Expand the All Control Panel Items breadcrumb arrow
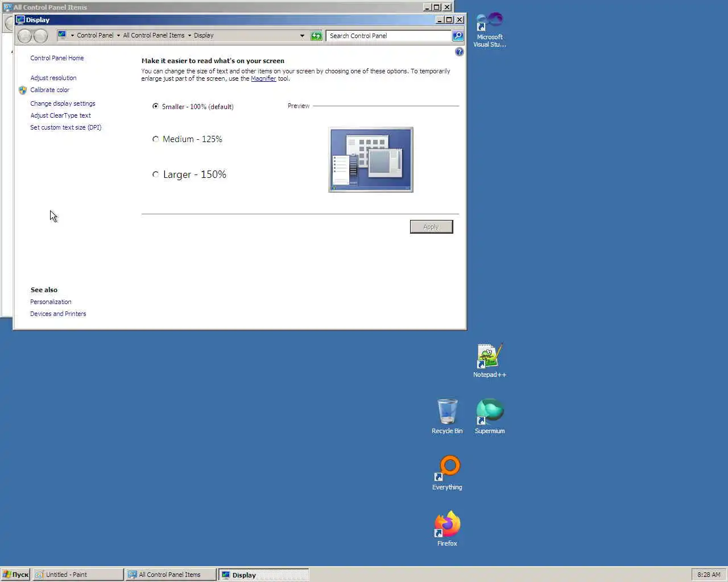This screenshot has width=728, height=582. pyautogui.click(x=189, y=35)
